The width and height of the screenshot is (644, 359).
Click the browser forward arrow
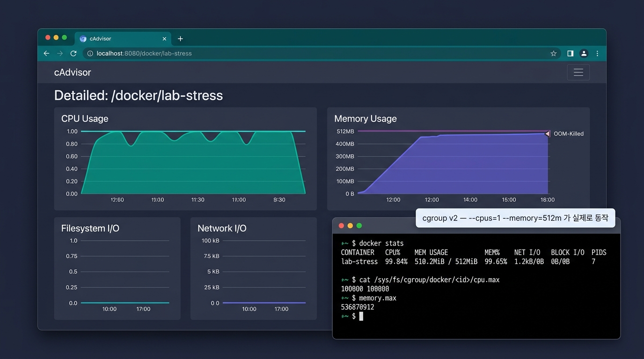(x=60, y=53)
